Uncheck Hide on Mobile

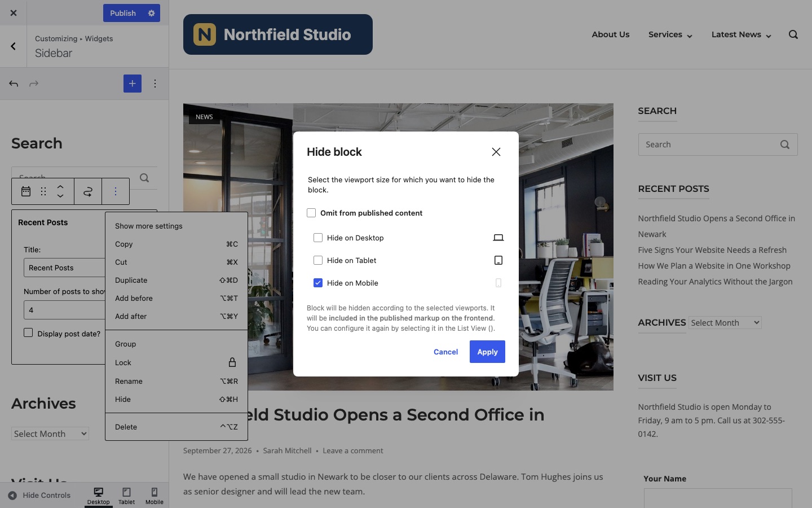[x=318, y=283]
